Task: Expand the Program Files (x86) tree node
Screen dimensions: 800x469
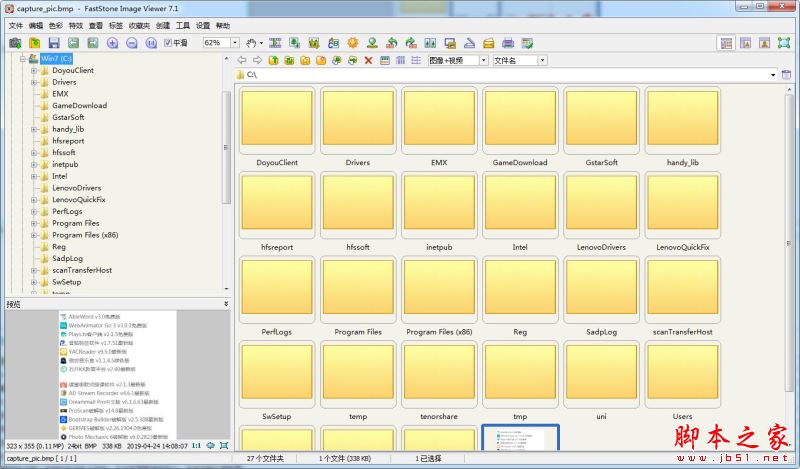Action: pos(34,235)
